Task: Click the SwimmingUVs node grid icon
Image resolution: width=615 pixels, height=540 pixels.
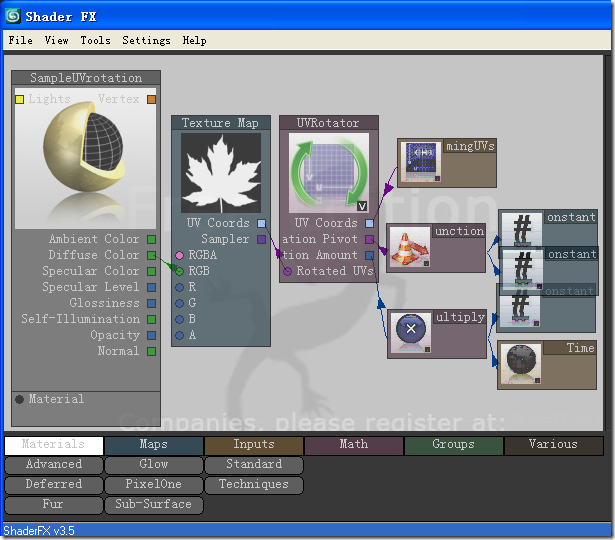Action: coord(421,162)
